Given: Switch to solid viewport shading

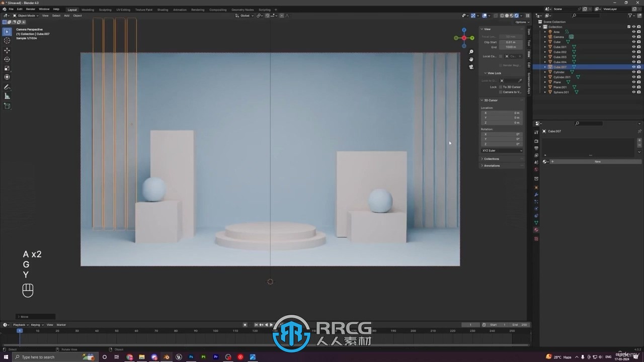Looking at the screenshot, I should tap(507, 16).
